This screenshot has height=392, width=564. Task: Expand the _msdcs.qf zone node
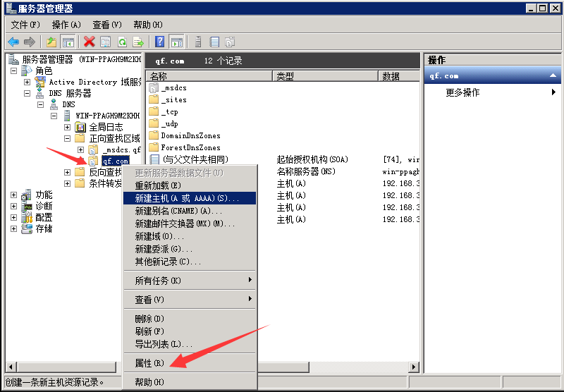point(80,149)
